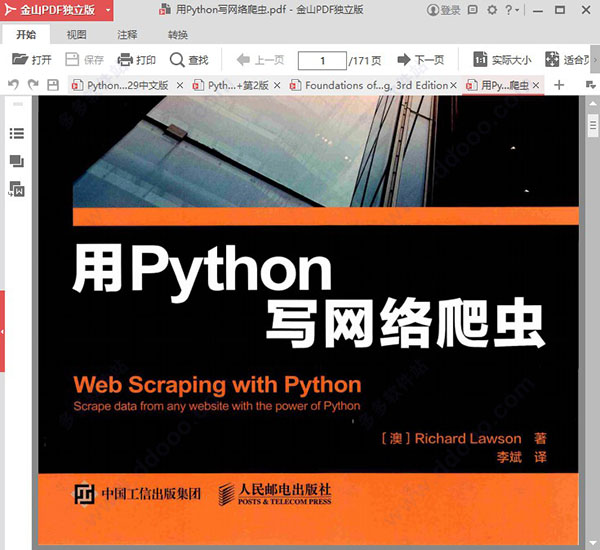Open the bookmarks outline list icon in sidebar

point(16,134)
